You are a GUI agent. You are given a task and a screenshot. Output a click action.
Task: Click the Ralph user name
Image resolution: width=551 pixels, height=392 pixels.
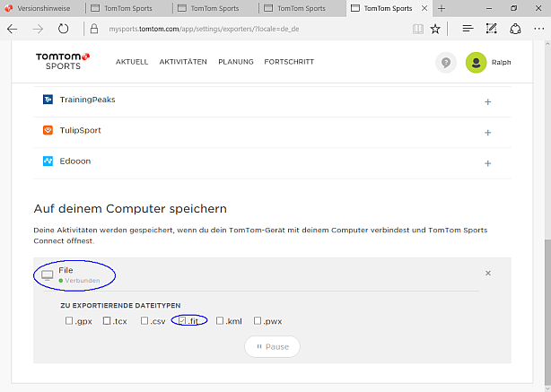(501, 63)
